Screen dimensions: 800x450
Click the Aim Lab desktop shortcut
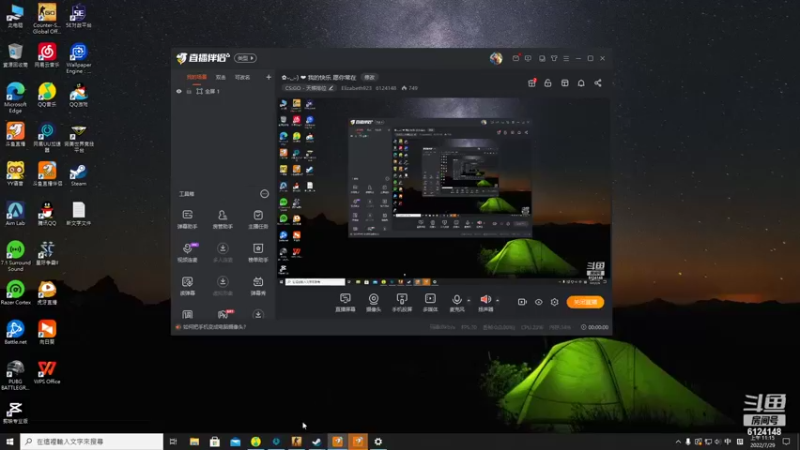pyautogui.click(x=15, y=214)
